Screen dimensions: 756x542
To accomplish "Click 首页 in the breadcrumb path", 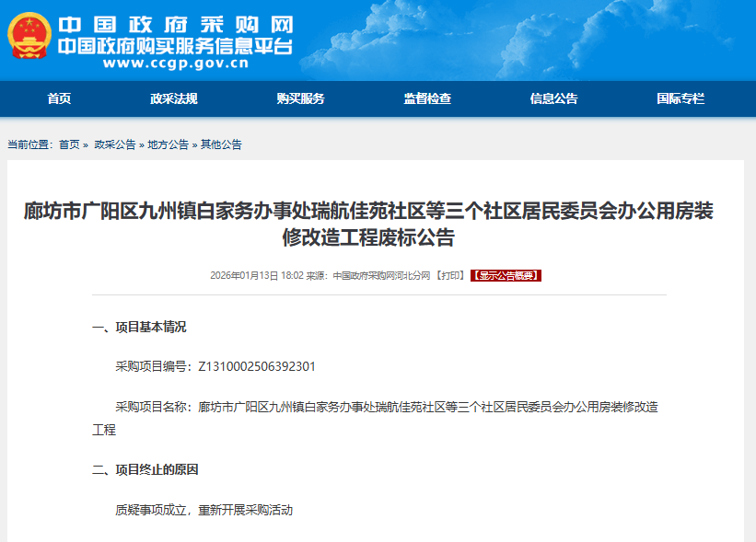I will (x=69, y=144).
